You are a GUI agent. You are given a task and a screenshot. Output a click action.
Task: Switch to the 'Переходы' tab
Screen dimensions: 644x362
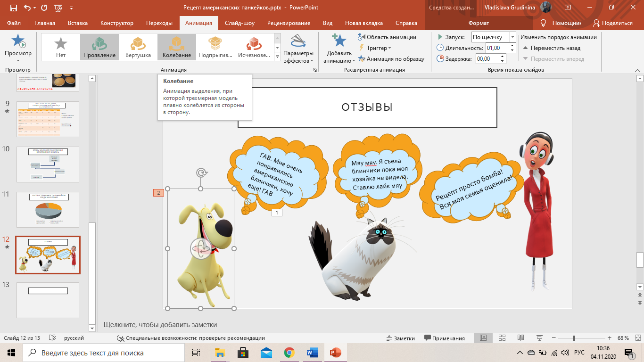(159, 23)
